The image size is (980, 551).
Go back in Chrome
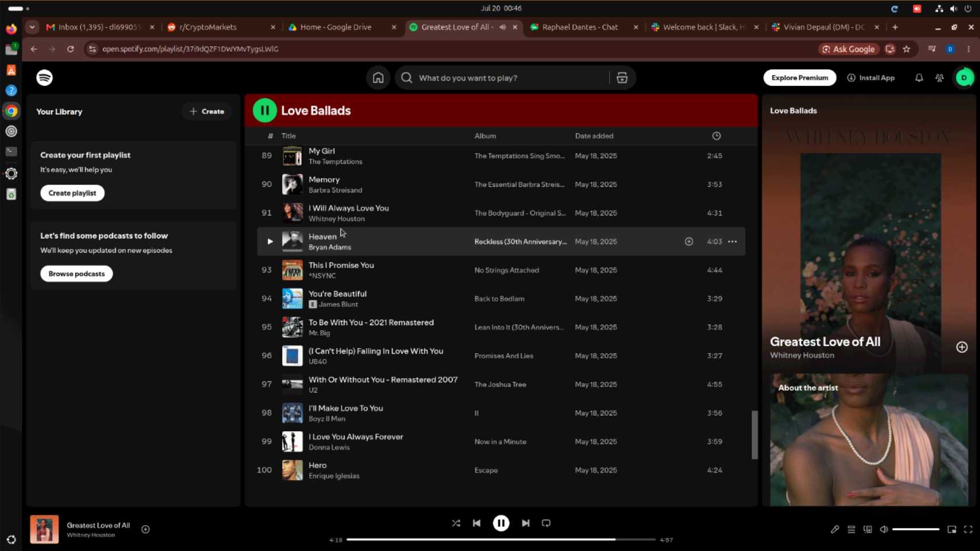(x=34, y=49)
